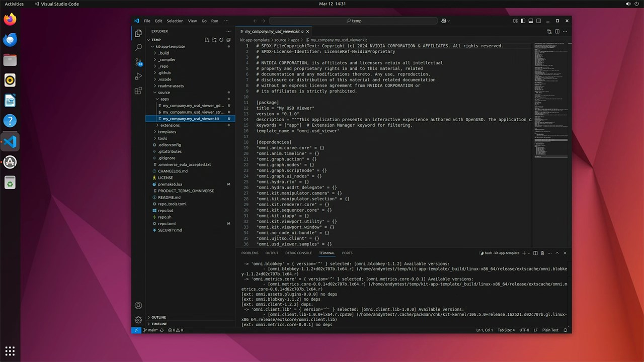644x362 pixels.
Task: Open Show Applications grid in the dock
Action: 10,351
